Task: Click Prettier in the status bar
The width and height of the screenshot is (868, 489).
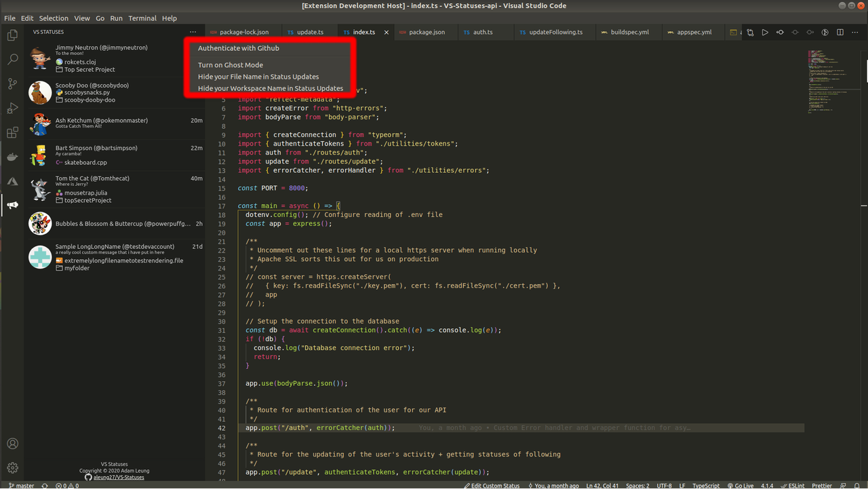Action: (x=822, y=486)
